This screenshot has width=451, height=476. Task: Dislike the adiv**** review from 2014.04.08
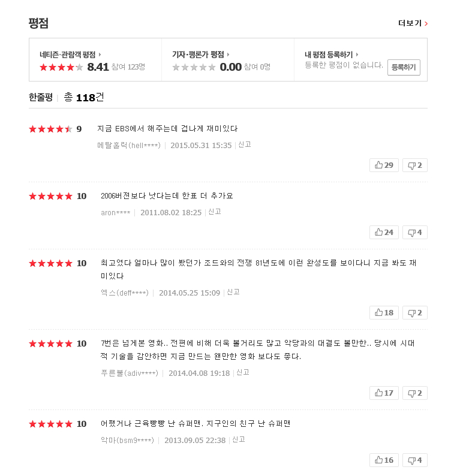pyautogui.click(x=415, y=393)
